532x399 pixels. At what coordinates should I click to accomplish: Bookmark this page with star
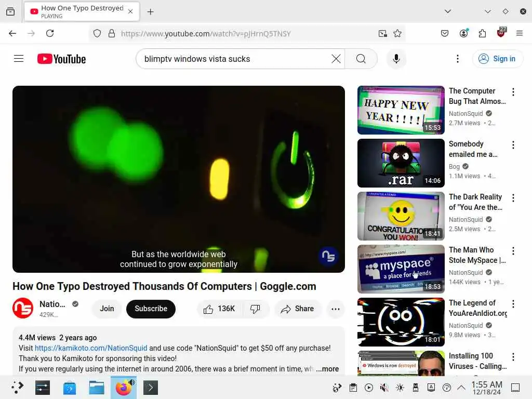coord(397,33)
